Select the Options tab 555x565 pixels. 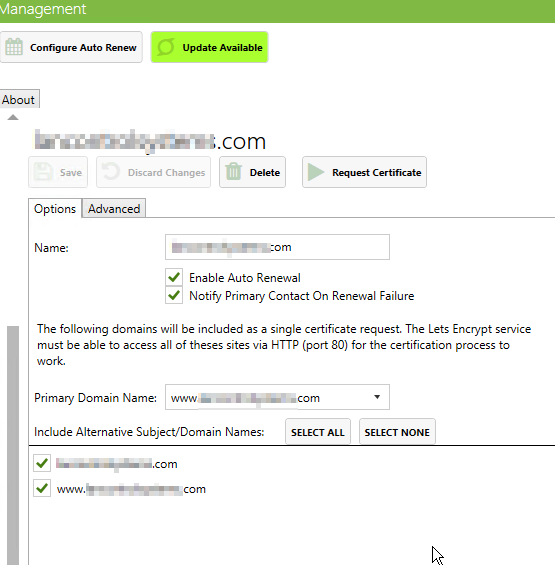tap(55, 209)
